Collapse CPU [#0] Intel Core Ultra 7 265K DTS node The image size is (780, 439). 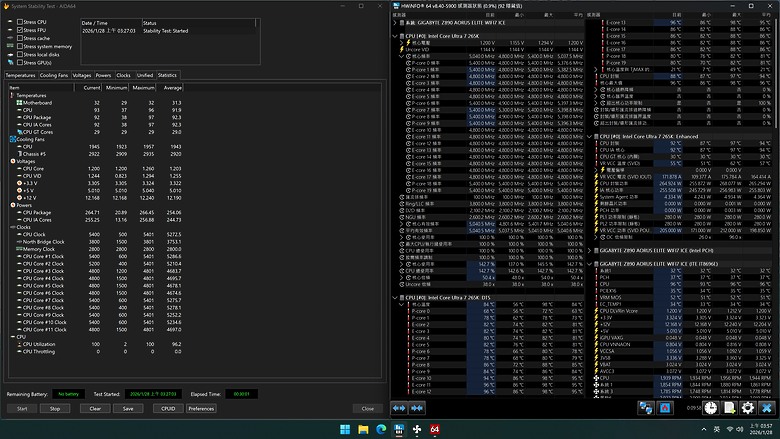point(395,298)
